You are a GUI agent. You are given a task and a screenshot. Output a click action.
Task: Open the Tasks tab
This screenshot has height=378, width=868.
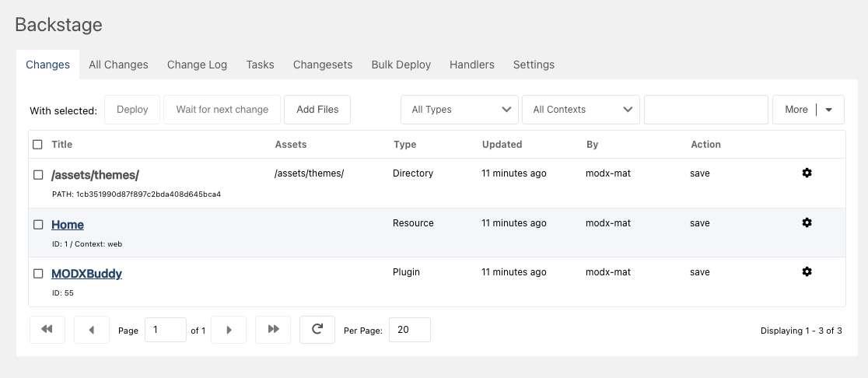coord(261,65)
